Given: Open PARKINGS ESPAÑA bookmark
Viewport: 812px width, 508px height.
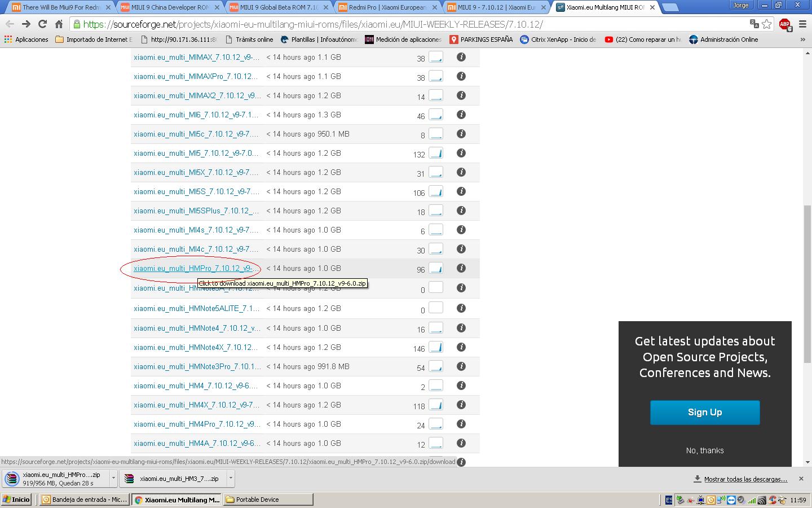Looking at the screenshot, I should [x=481, y=40].
